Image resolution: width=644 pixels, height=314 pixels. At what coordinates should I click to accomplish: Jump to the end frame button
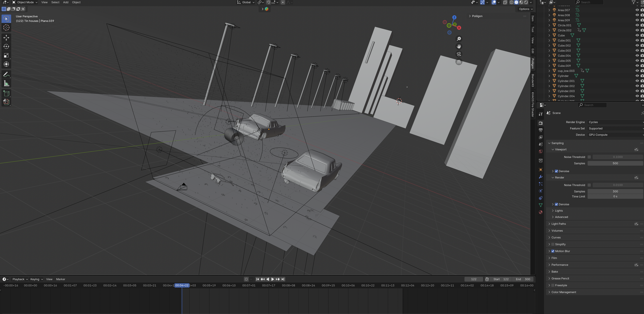tap(283, 279)
